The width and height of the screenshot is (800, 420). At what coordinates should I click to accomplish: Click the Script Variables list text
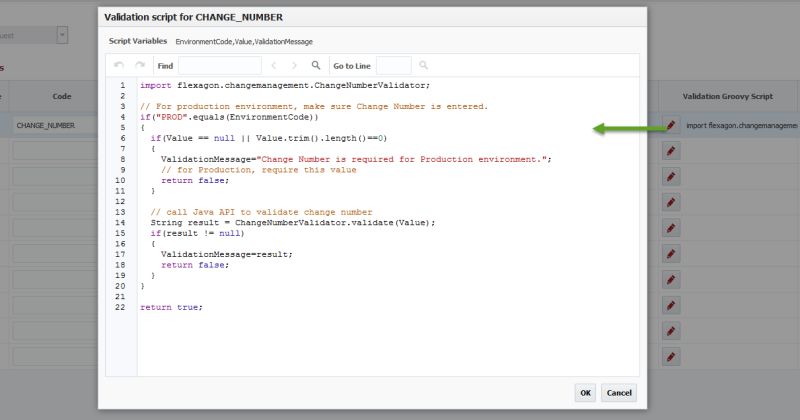click(x=244, y=41)
